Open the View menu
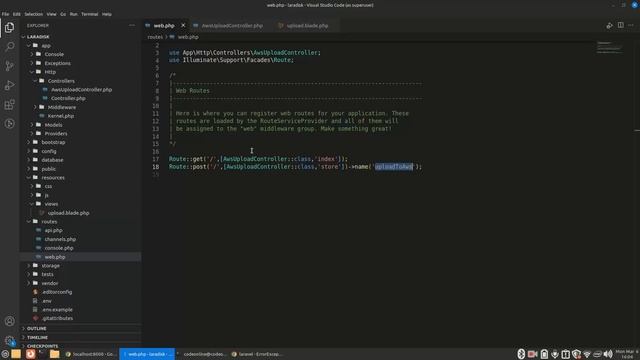This screenshot has height=360, width=640. [51, 14]
